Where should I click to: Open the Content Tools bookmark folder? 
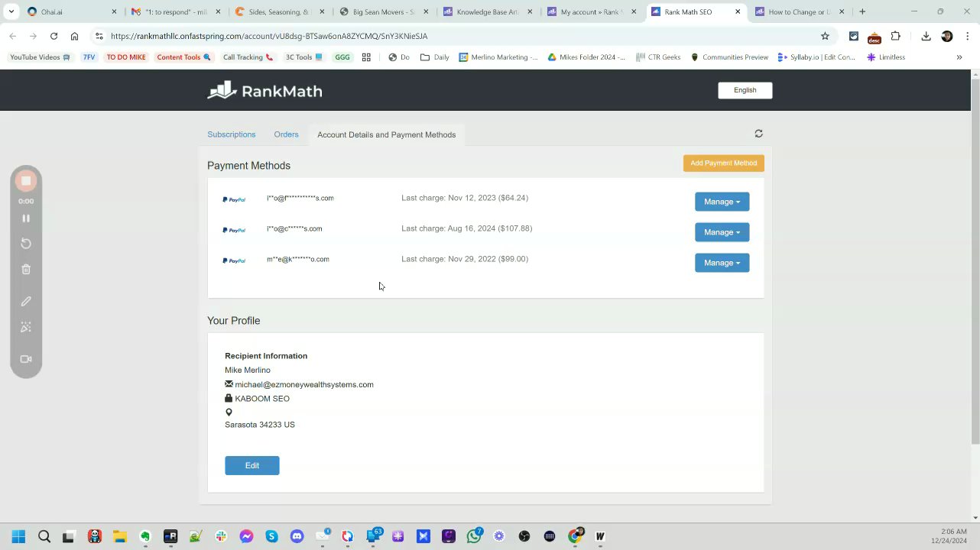(183, 57)
